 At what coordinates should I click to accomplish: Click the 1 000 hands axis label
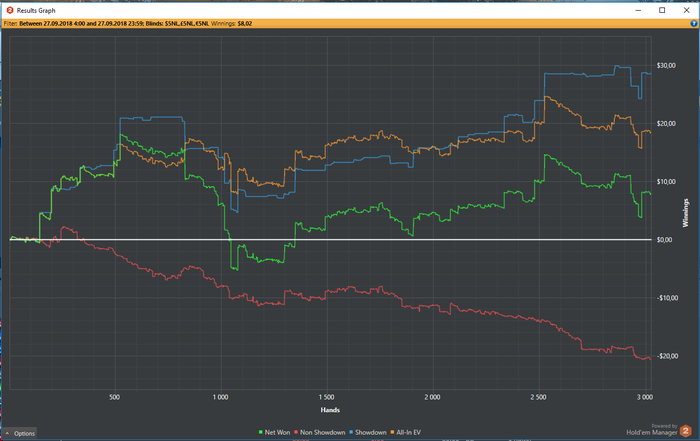tap(221, 397)
